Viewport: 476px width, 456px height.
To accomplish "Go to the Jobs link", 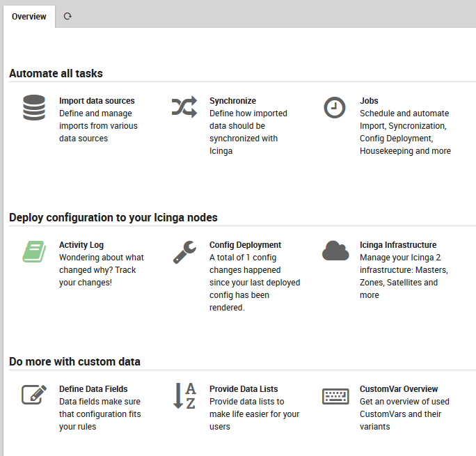I will tap(369, 101).
